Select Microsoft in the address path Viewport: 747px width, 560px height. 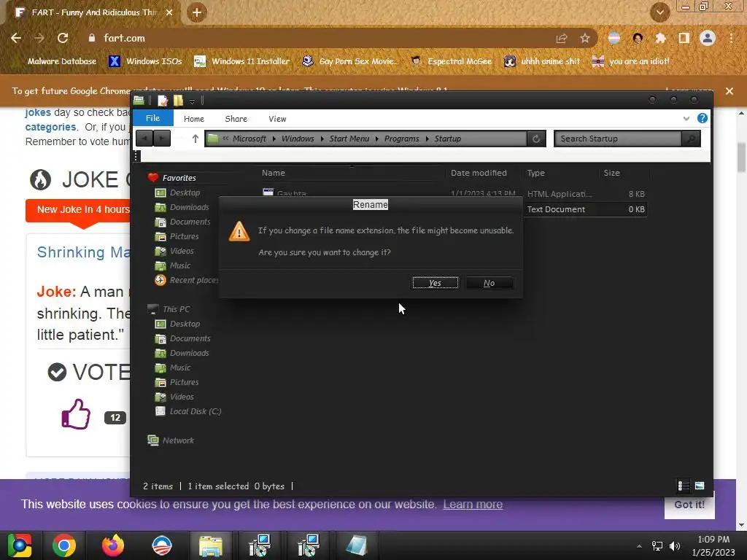click(x=249, y=139)
